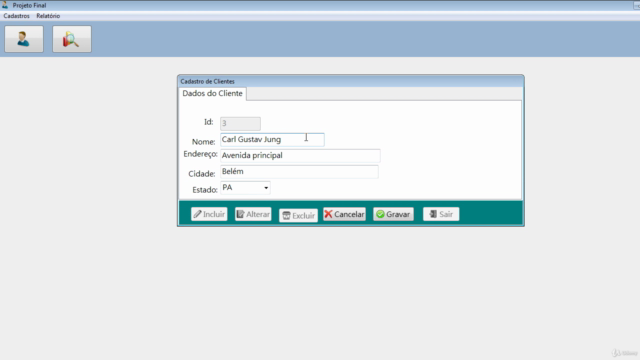
Task: Open the Relatório menu
Action: 48,16
